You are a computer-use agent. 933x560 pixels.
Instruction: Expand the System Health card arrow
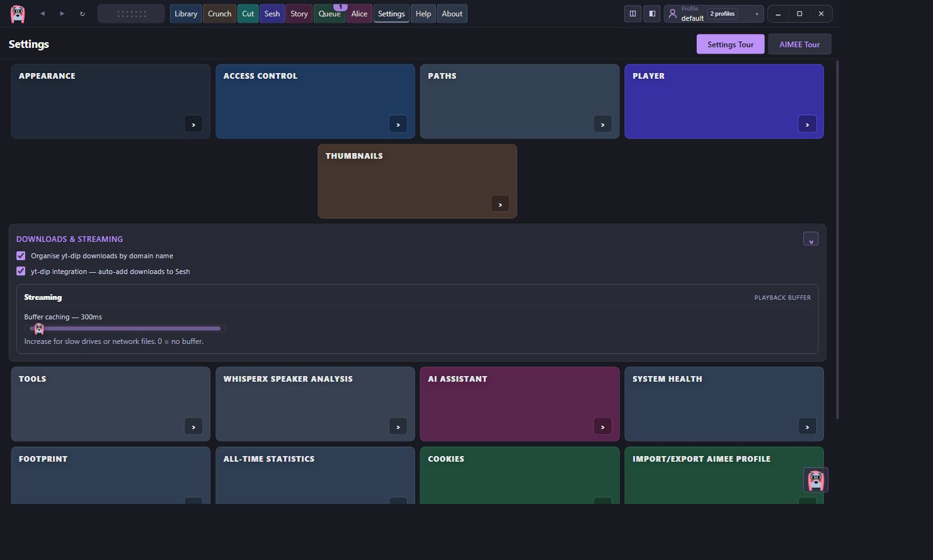(x=808, y=426)
